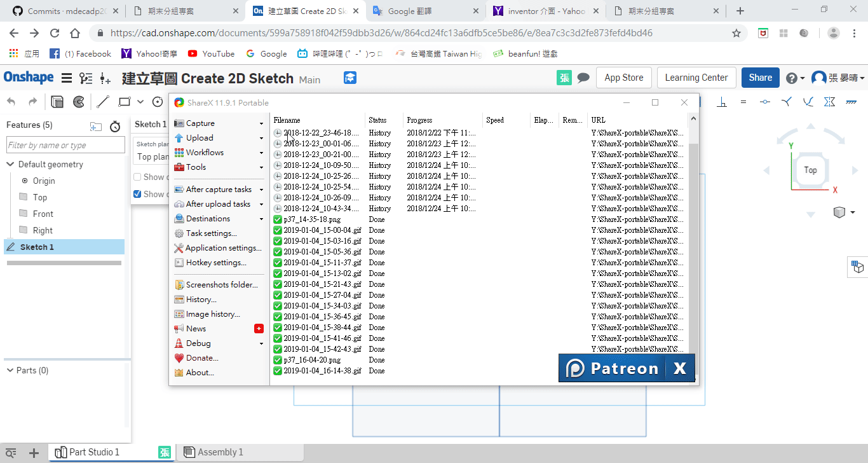This screenshot has width=868, height=463.
Task: Open the versions and history graph icon
Action: [x=86, y=78]
